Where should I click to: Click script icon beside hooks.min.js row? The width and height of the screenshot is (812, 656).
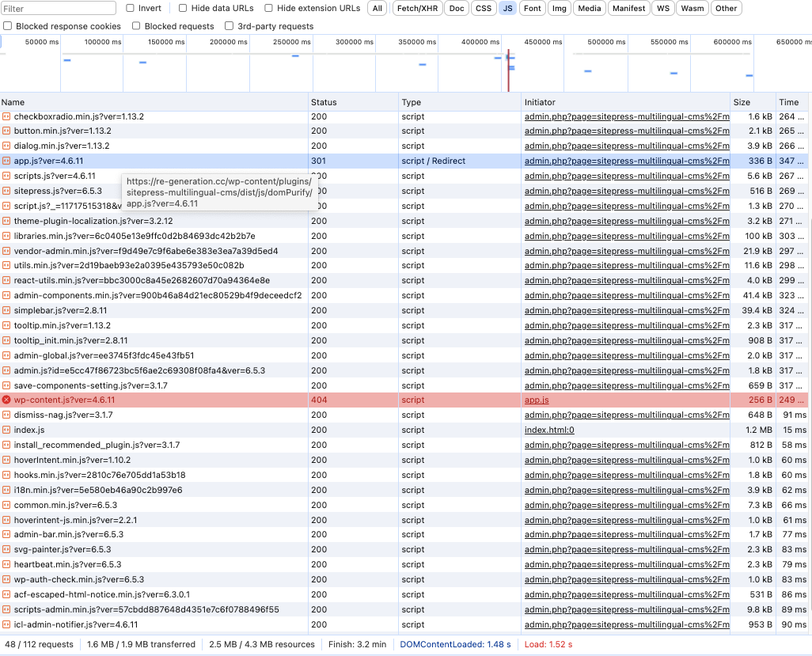click(6, 475)
